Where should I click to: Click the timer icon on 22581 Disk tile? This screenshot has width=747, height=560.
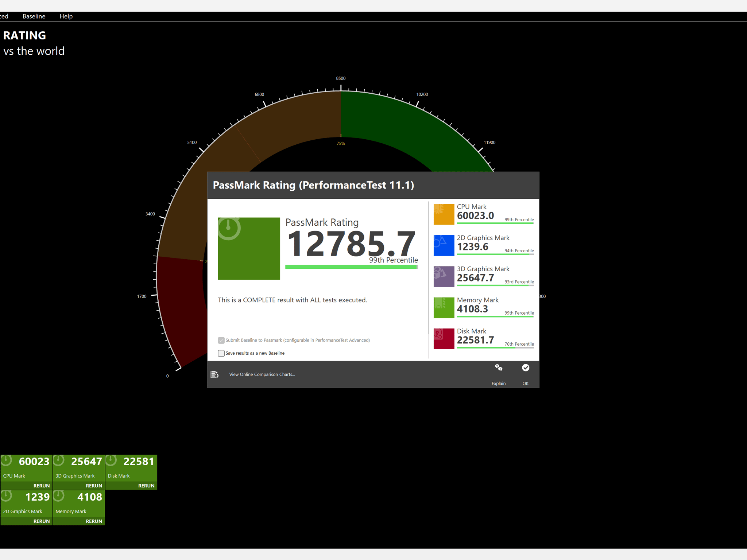coord(111,460)
